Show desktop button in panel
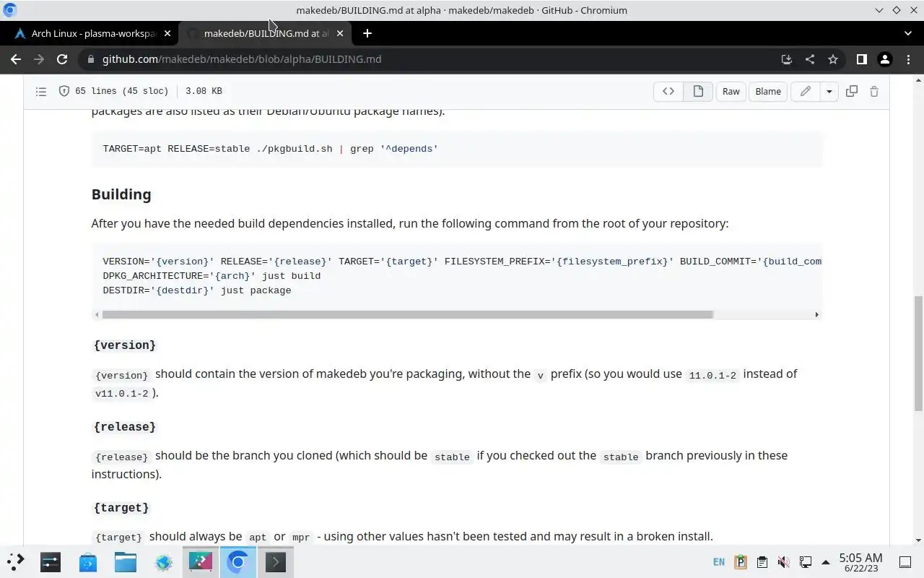924x578 pixels. pyautogui.click(x=905, y=562)
